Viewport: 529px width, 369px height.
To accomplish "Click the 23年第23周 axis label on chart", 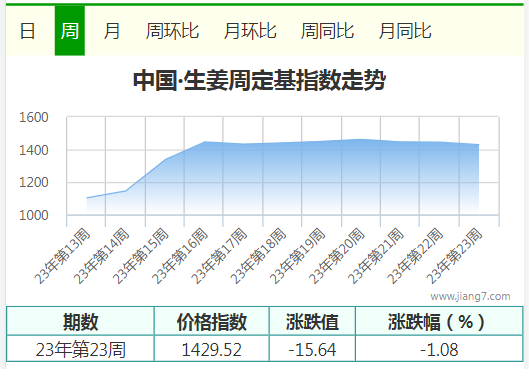I will (454, 256).
